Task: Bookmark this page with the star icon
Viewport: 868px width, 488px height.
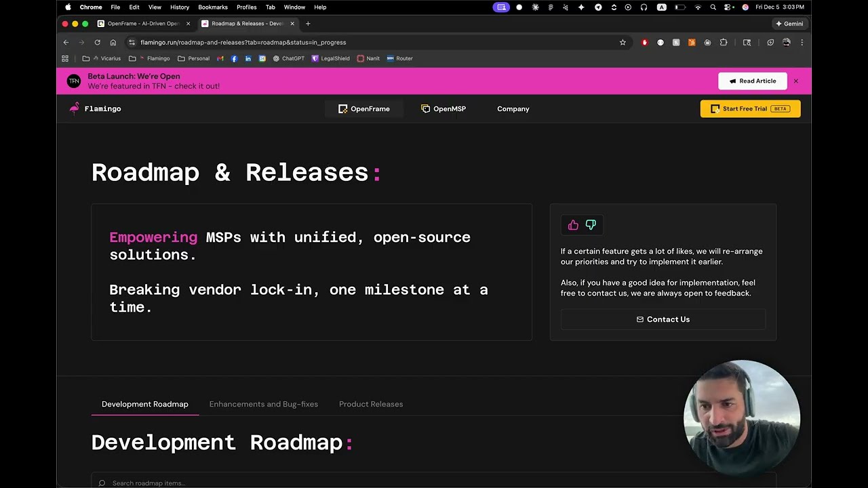Action: click(x=623, y=42)
